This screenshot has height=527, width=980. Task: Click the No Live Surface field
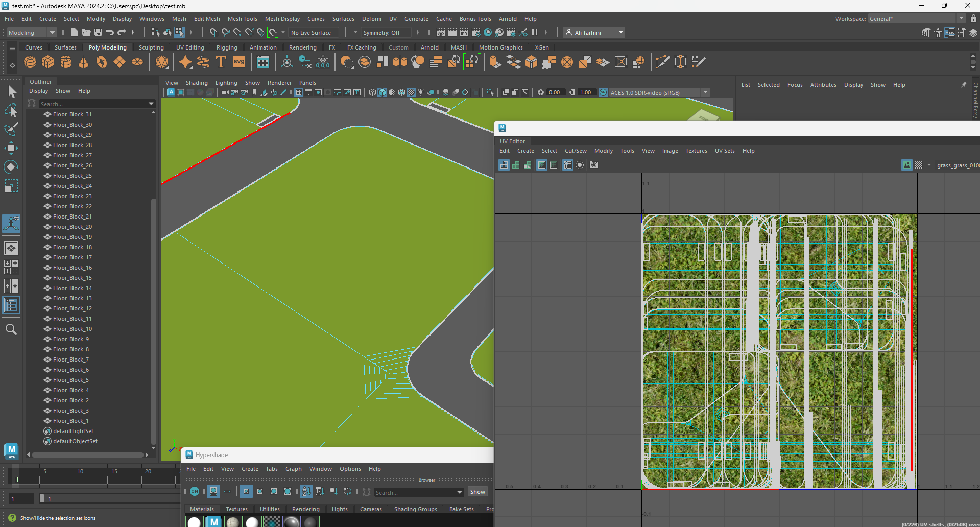coord(314,32)
